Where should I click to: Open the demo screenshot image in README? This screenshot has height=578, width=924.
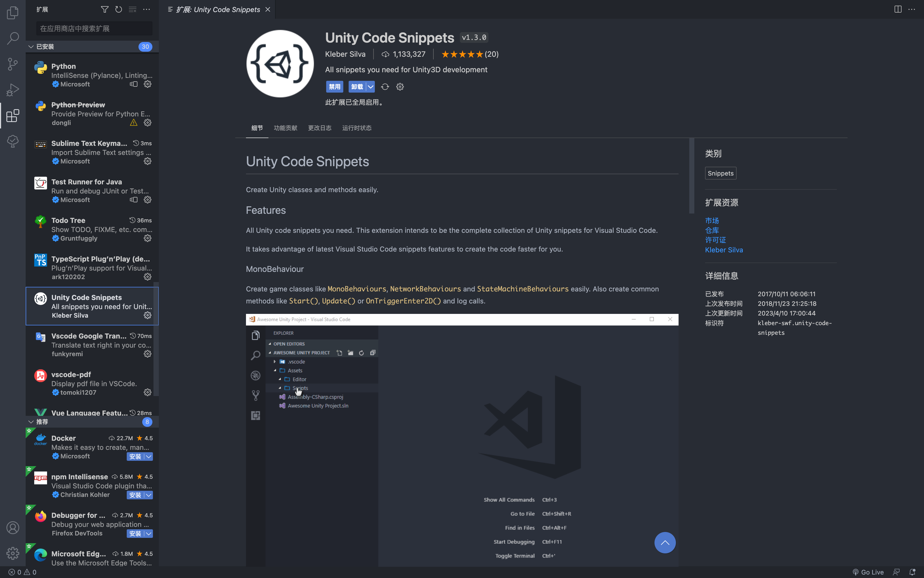[462, 440]
